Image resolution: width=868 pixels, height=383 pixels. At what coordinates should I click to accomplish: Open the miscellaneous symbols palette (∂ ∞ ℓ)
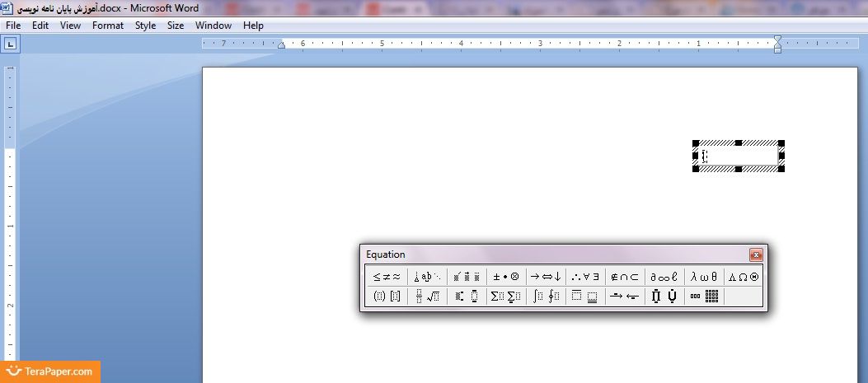(664, 277)
